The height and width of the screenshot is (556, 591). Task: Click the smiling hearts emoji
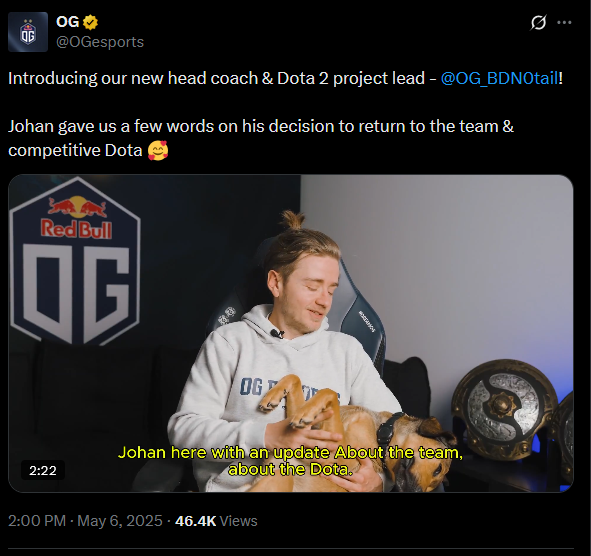coord(158,150)
